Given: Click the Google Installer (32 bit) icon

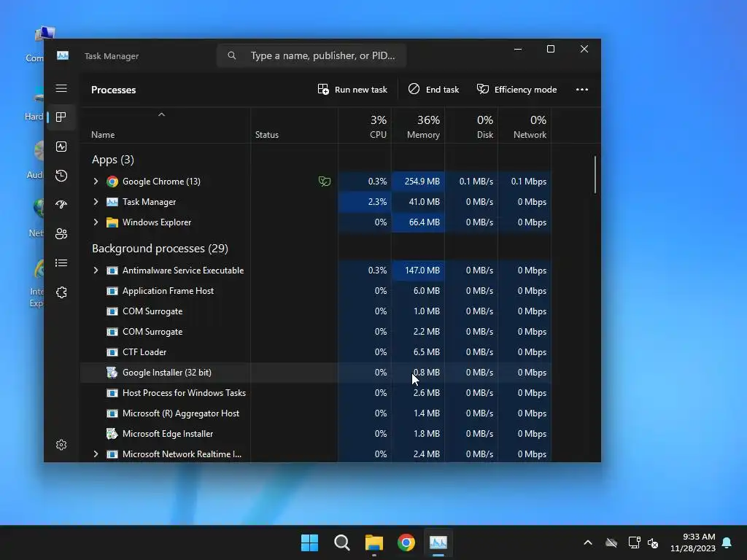Looking at the screenshot, I should [112, 373].
